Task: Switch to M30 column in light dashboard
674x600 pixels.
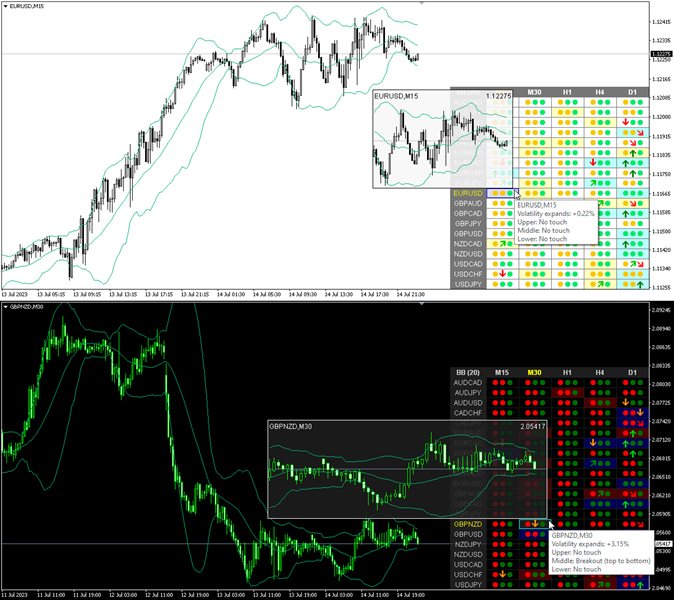Action: pos(534,92)
